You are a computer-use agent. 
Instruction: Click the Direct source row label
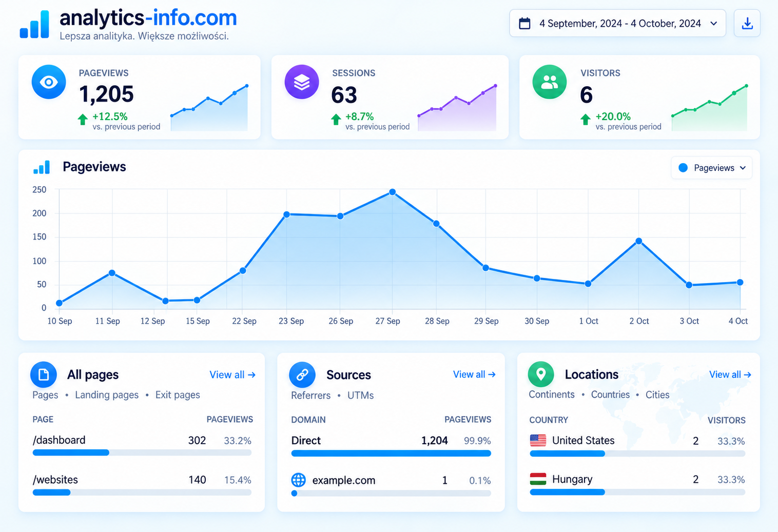(x=306, y=441)
